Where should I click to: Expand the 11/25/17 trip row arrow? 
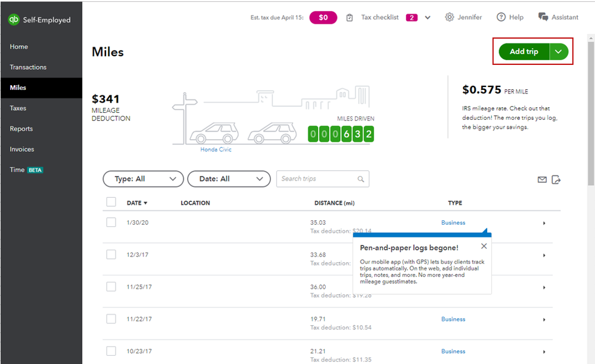544,288
